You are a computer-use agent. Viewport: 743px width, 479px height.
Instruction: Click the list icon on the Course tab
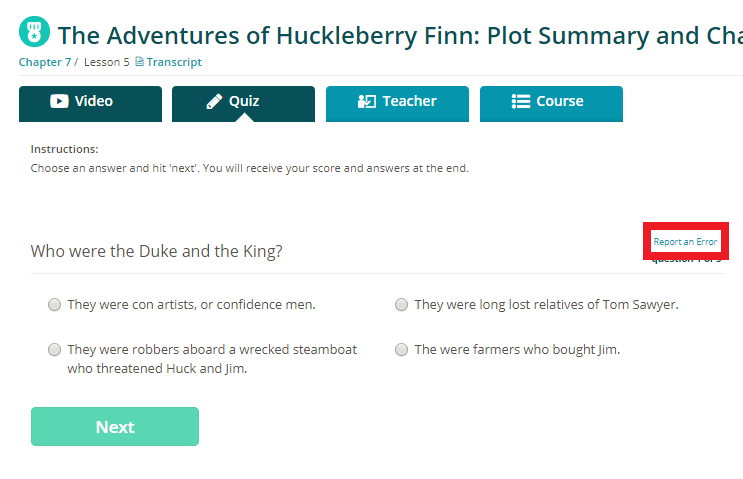521,101
